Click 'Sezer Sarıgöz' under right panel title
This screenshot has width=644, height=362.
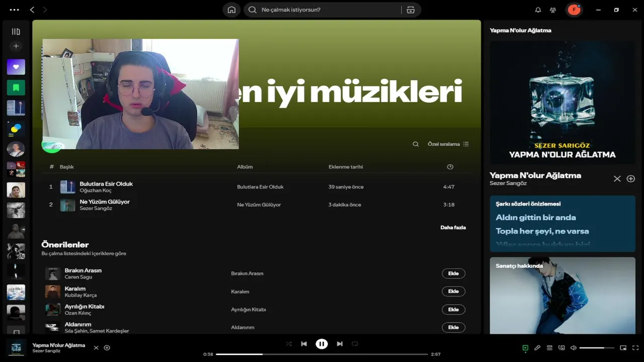click(508, 184)
